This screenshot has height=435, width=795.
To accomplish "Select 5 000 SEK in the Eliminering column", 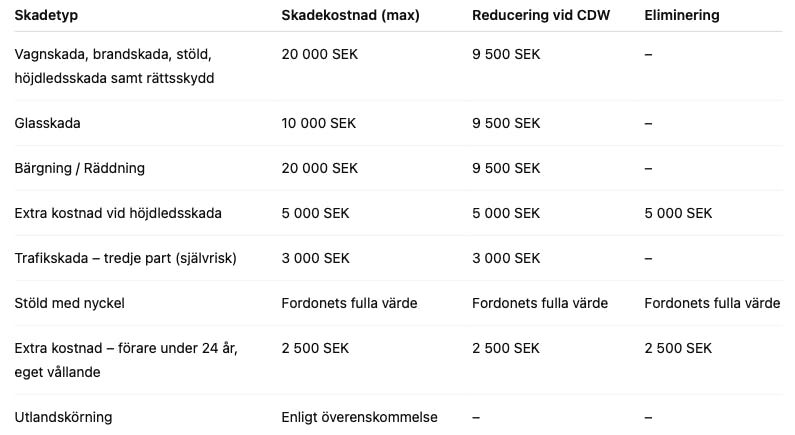I will (x=678, y=213).
